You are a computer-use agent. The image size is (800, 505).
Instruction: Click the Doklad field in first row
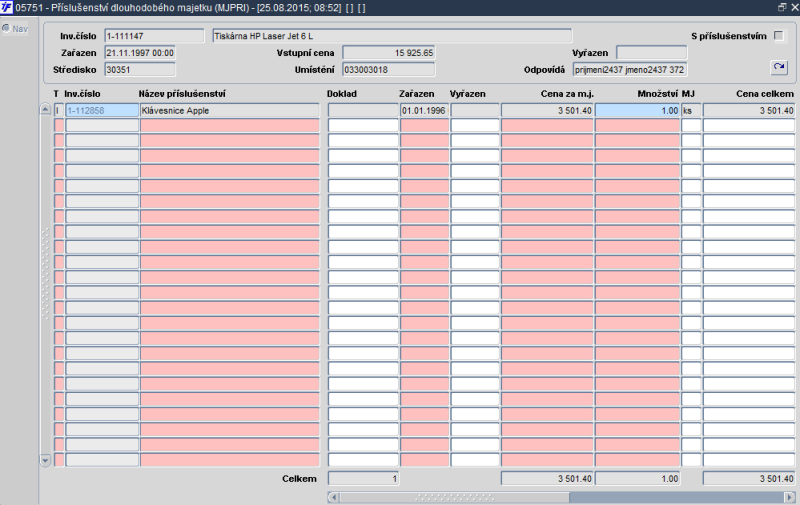click(x=362, y=111)
